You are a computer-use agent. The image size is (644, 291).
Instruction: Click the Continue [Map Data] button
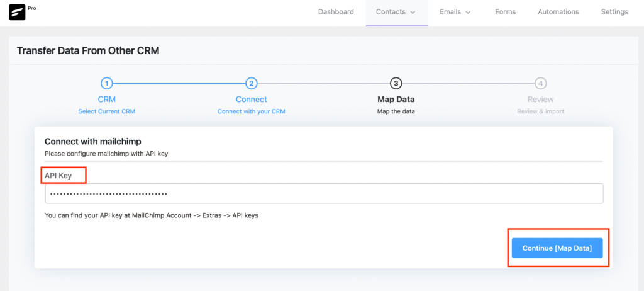(x=557, y=248)
